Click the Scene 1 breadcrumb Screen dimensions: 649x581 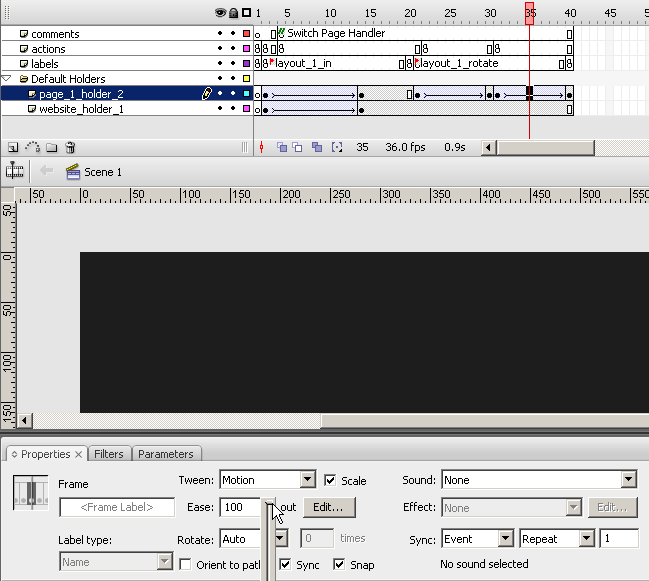click(x=102, y=172)
